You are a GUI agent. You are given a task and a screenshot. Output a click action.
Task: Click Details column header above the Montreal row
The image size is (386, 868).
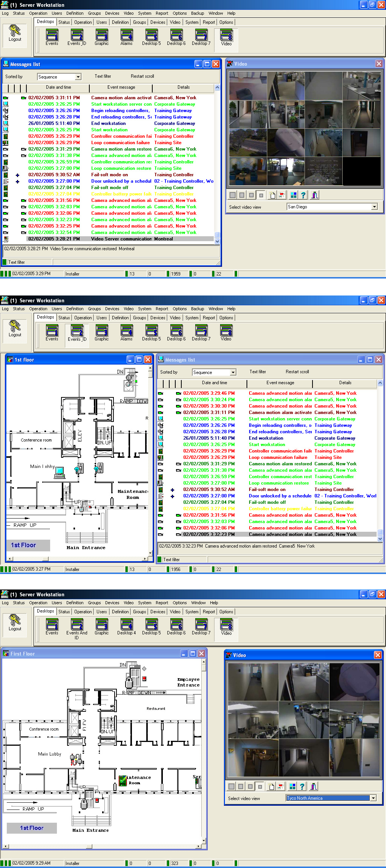184,87
